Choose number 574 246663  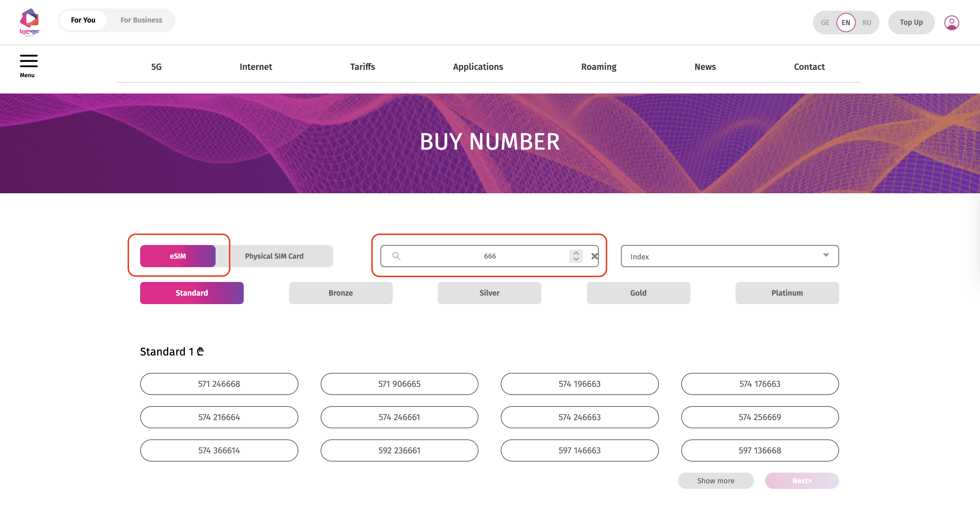click(x=579, y=417)
